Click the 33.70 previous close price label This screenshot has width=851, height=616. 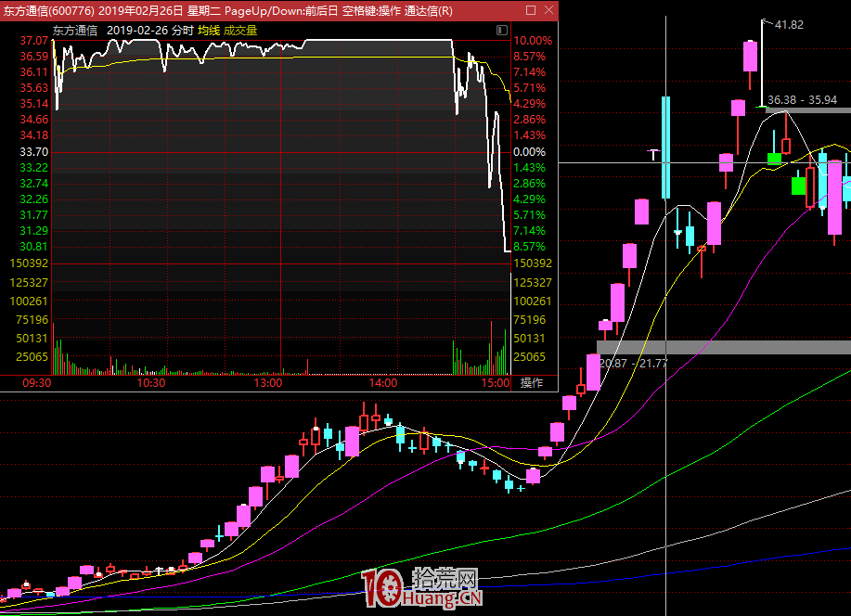point(33,151)
